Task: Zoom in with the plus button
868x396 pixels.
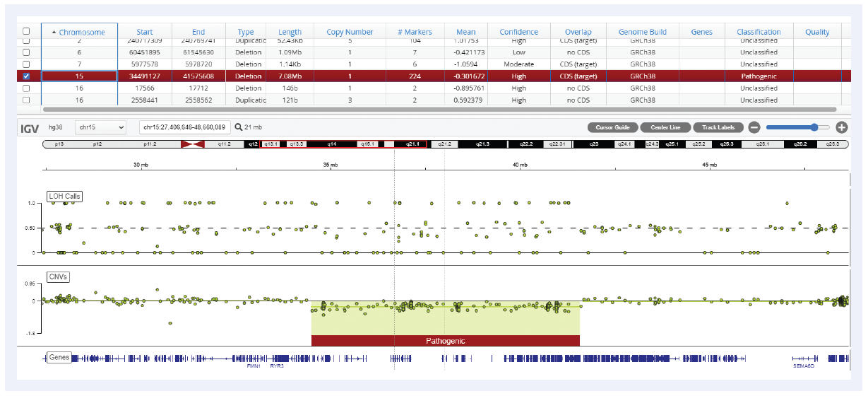Action: tap(841, 127)
